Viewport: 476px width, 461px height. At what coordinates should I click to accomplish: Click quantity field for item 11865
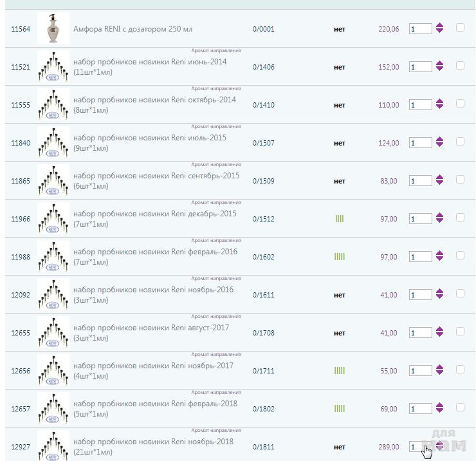[420, 181]
